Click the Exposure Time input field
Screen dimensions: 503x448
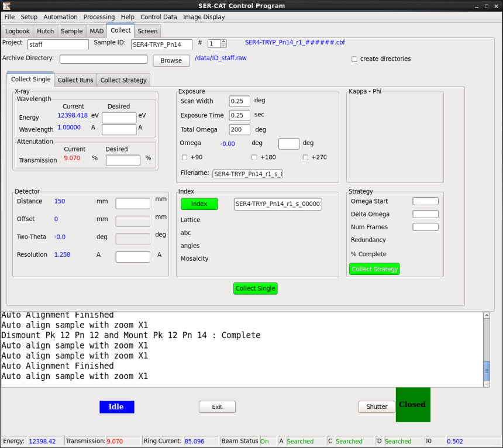tap(239, 115)
